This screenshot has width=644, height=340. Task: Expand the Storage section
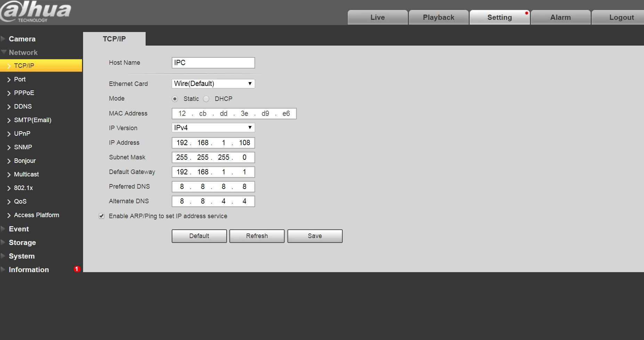coord(22,243)
